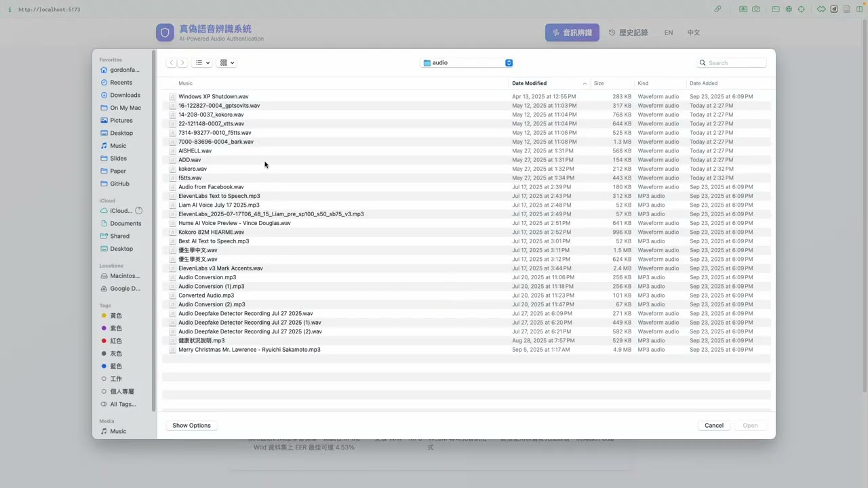Select file Converted Audio.mp3
Viewport: 868px width, 488px height.
pyautogui.click(x=206, y=296)
